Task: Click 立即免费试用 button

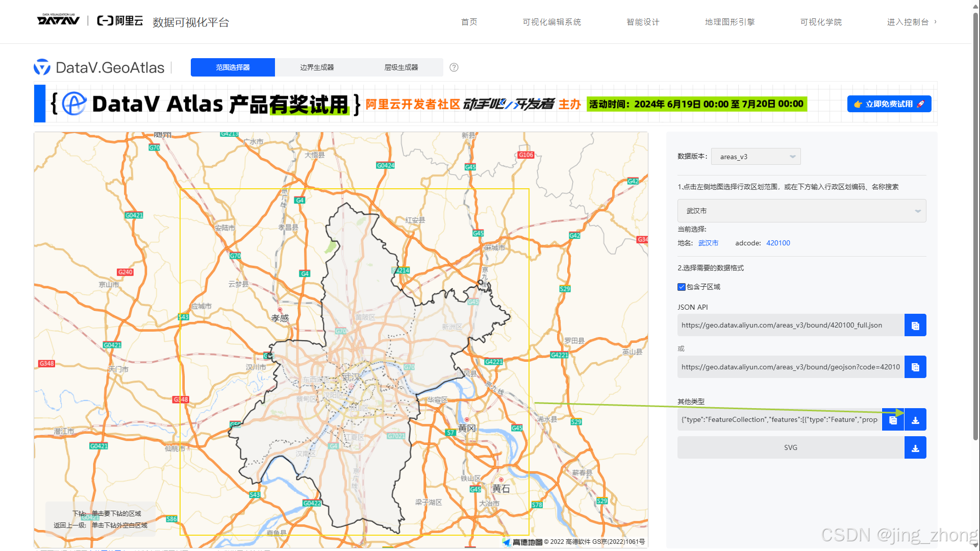Action: 889,104
